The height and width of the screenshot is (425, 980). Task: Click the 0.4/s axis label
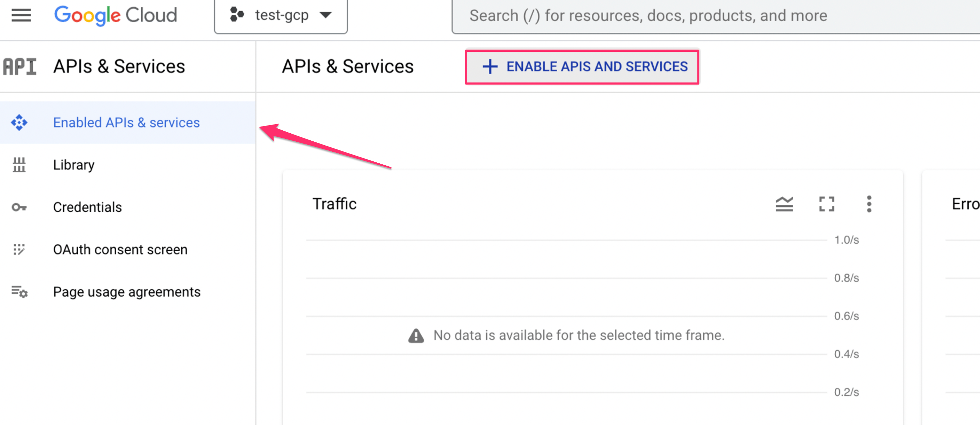[846, 354]
